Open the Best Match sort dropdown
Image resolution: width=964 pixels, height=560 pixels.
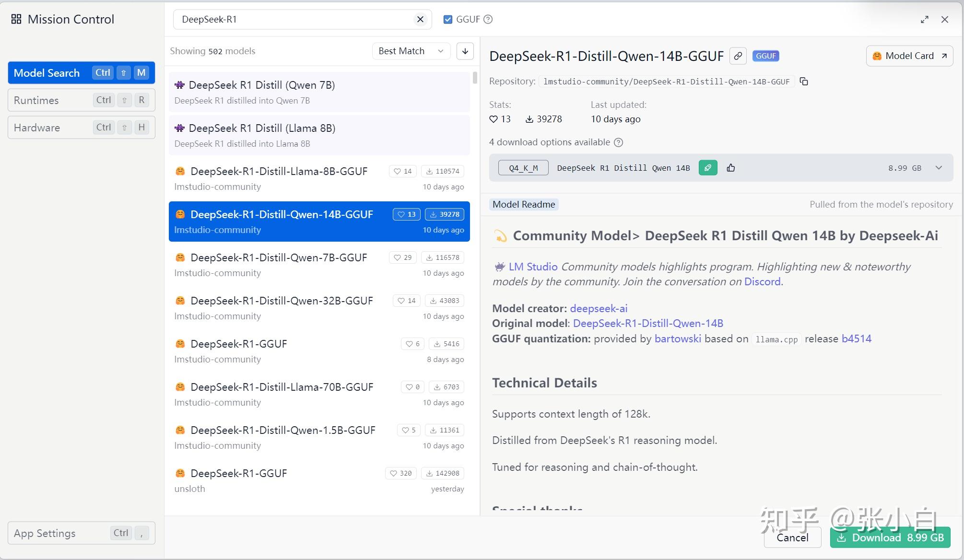(x=411, y=51)
